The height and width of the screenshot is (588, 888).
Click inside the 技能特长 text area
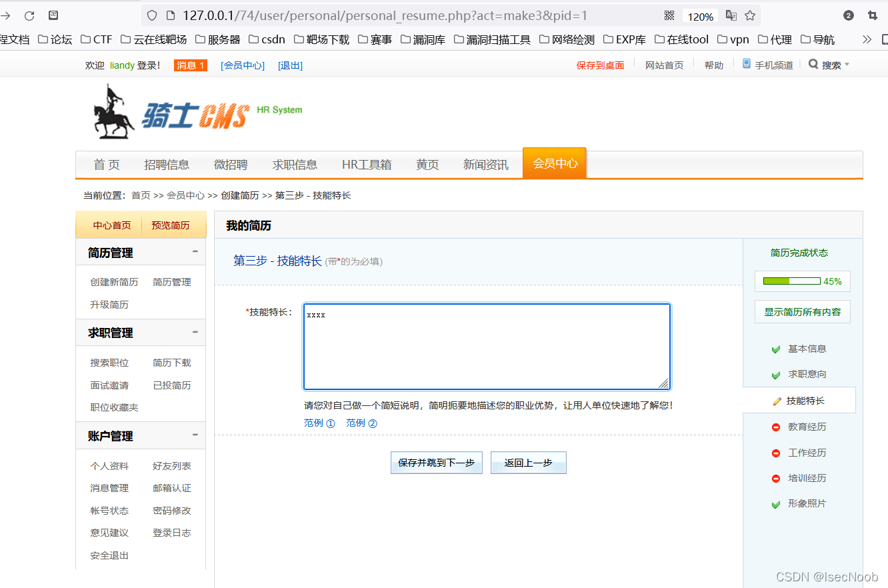487,345
